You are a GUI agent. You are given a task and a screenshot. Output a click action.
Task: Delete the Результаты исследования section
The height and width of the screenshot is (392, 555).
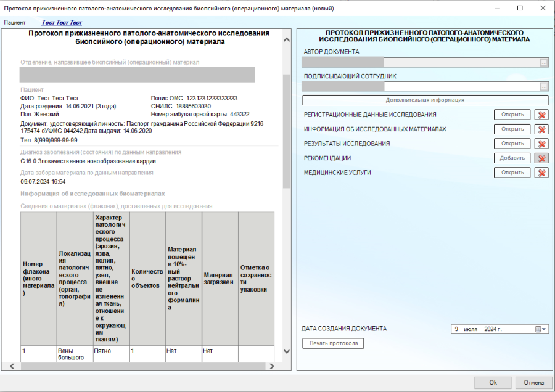click(x=541, y=144)
